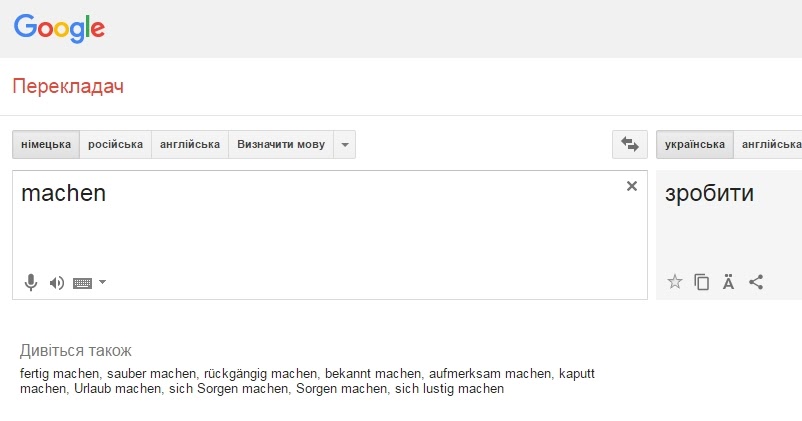Click the Google logo
This screenshot has height=421, width=802.
point(59,29)
